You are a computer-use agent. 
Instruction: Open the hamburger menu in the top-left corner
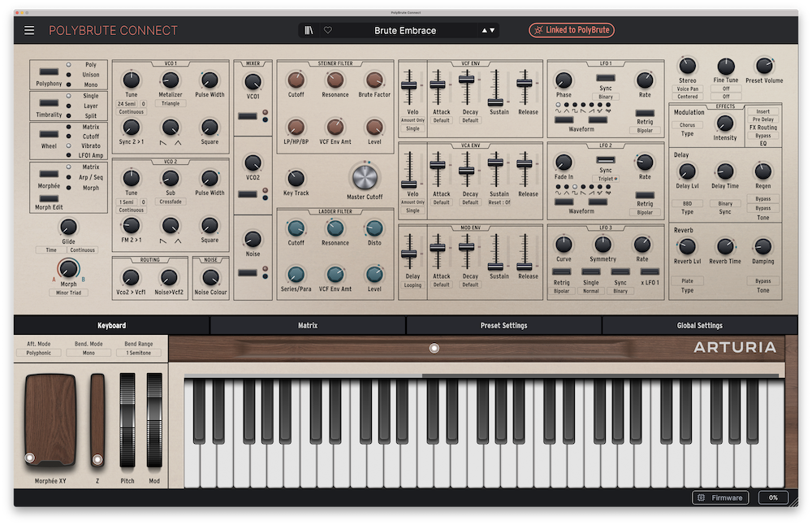[x=29, y=30]
